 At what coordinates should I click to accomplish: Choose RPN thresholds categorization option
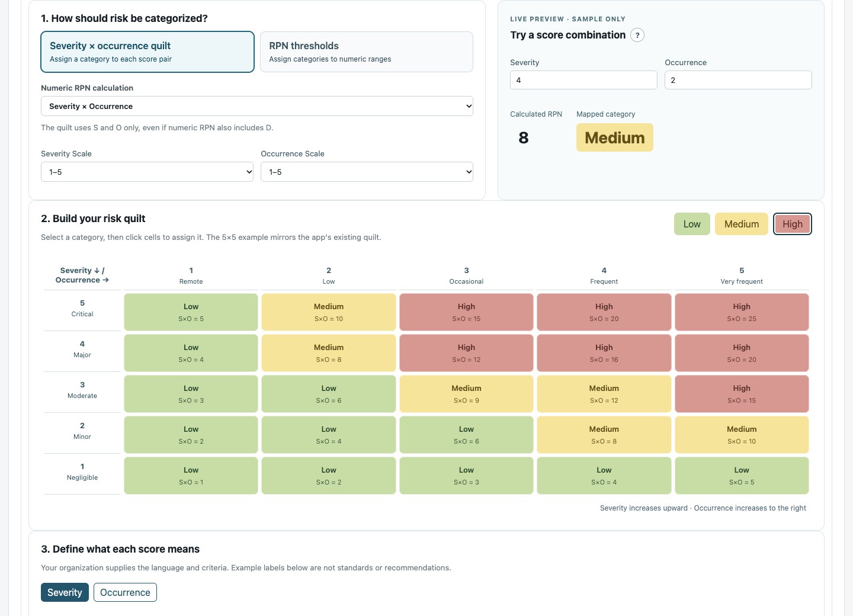click(x=367, y=52)
